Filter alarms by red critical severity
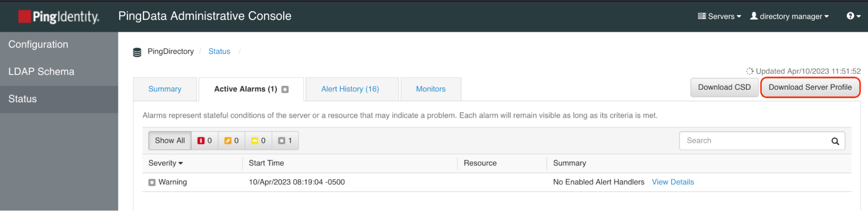 click(x=205, y=141)
